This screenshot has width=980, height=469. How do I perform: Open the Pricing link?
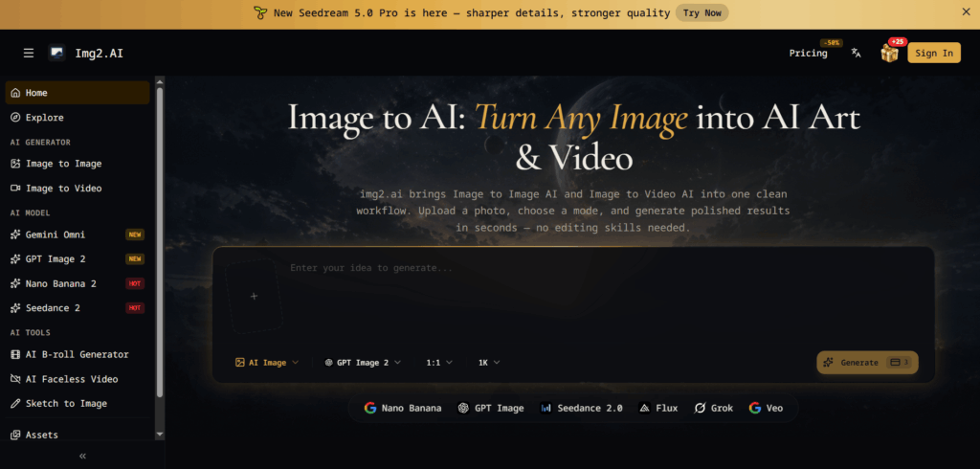(x=808, y=54)
